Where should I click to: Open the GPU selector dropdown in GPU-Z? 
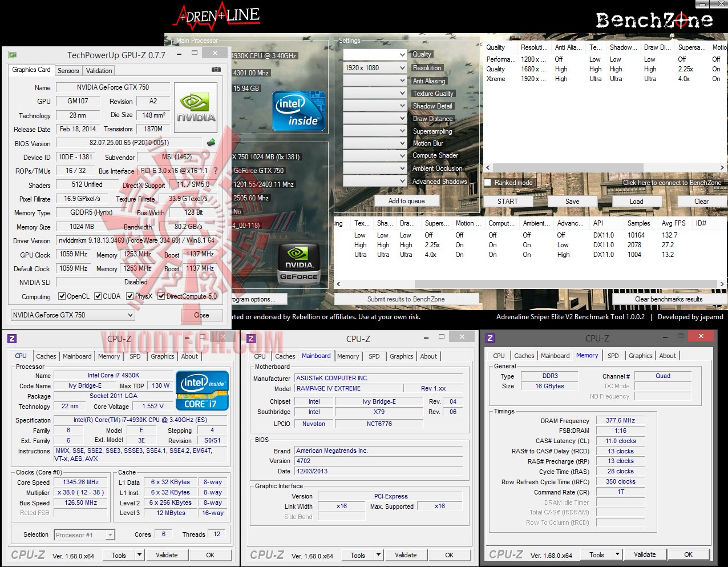click(73, 315)
